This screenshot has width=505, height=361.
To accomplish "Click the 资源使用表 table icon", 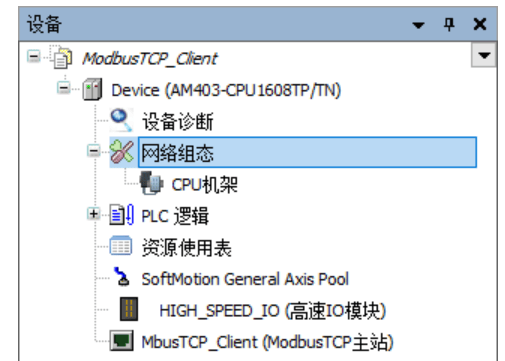I will click(121, 246).
